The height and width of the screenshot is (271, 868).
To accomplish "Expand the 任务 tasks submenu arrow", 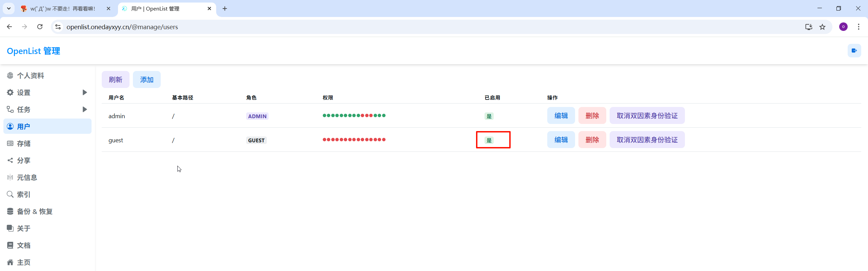I will (x=84, y=109).
